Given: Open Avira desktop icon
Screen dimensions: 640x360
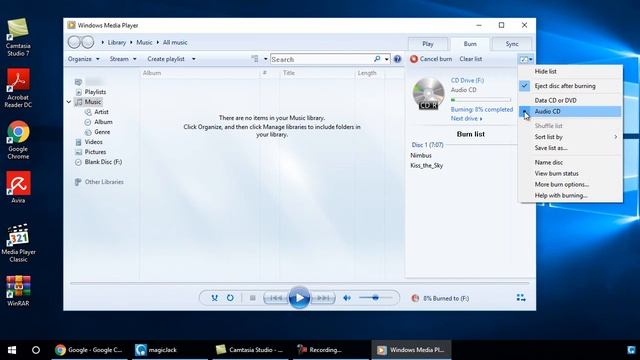Looking at the screenshot, I should click(x=18, y=188).
